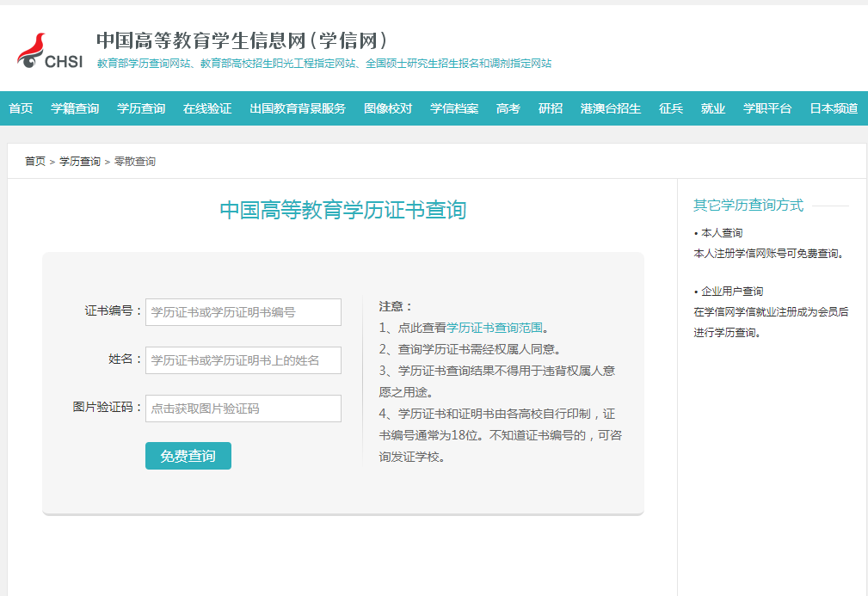Viewport: 868px width, 596px height.
Task: Open the 学历证书查询范围 link
Action: [495, 328]
